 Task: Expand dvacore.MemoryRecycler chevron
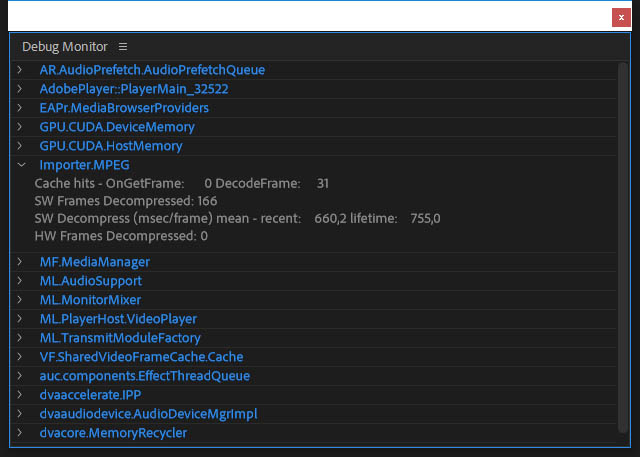pyautogui.click(x=20, y=433)
